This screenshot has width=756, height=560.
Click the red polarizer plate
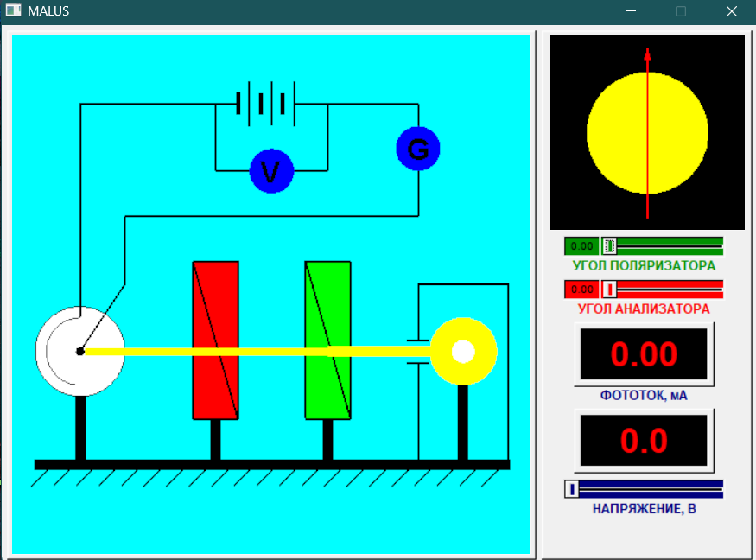(215, 340)
